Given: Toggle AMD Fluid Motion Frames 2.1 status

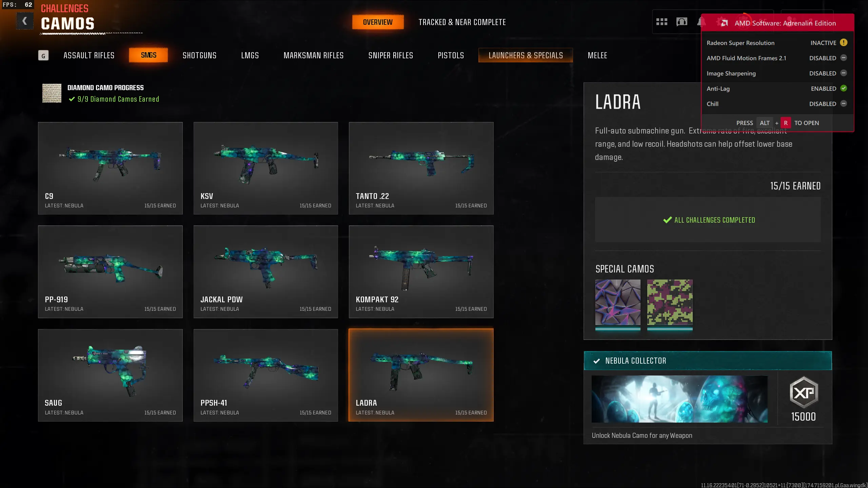Looking at the screenshot, I should [844, 58].
